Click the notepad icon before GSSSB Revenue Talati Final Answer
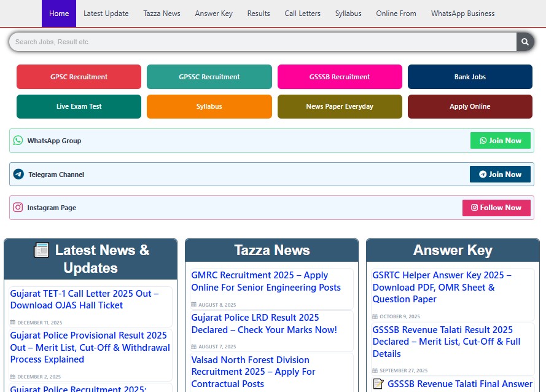Viewport: 546px width, 392px height. (378, 384)
